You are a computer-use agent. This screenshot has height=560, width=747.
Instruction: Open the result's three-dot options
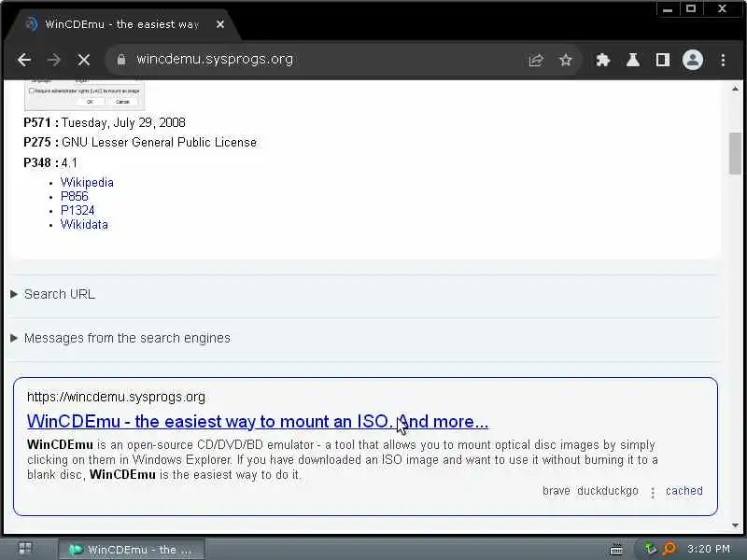[x=653, y=493]
